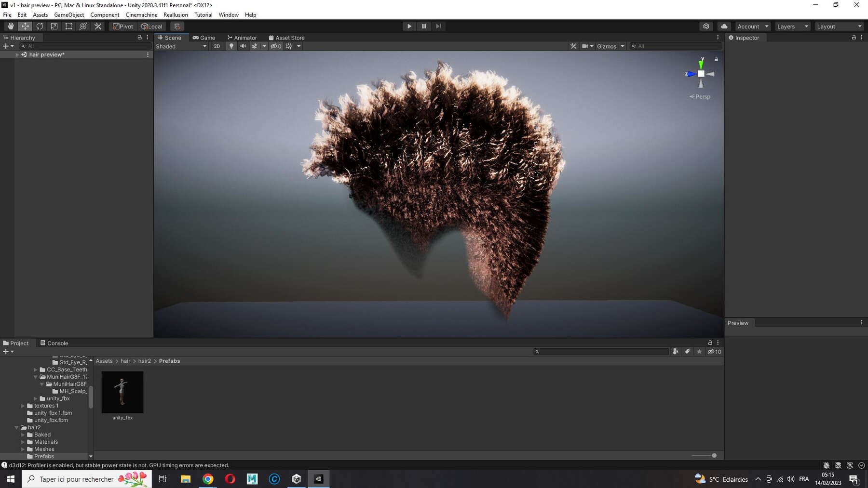Select the Hand tool
Viewport: 868px width, 488px height.
(x=11, y=26)
